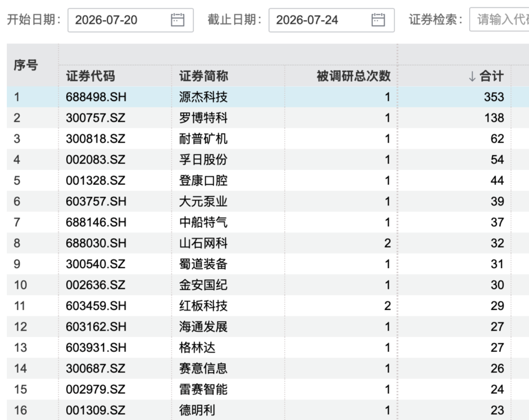Click 雷赛智能 in row 15
Screen dimensions: 529x420
[203, 390]
